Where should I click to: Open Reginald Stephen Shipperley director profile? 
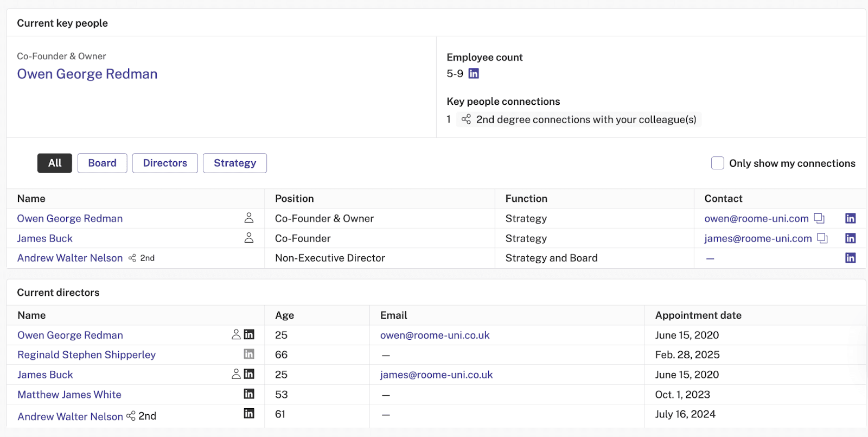click(87, 354)
